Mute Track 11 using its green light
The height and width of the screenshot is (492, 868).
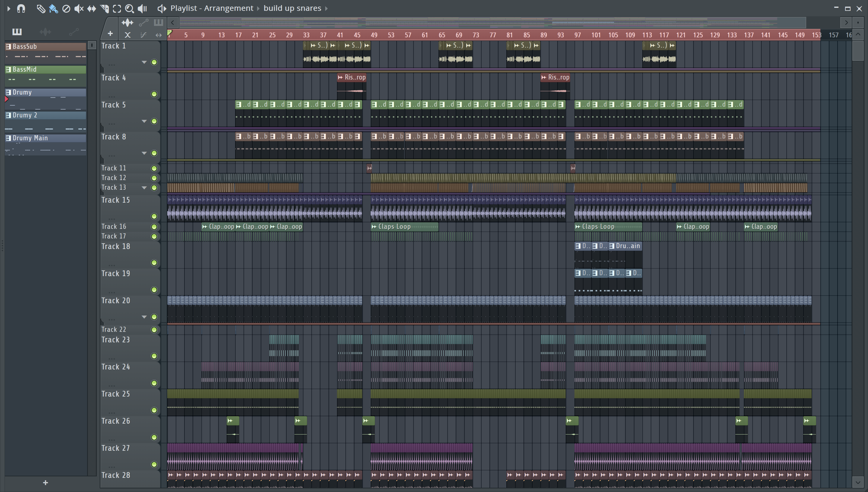(154, 168)
